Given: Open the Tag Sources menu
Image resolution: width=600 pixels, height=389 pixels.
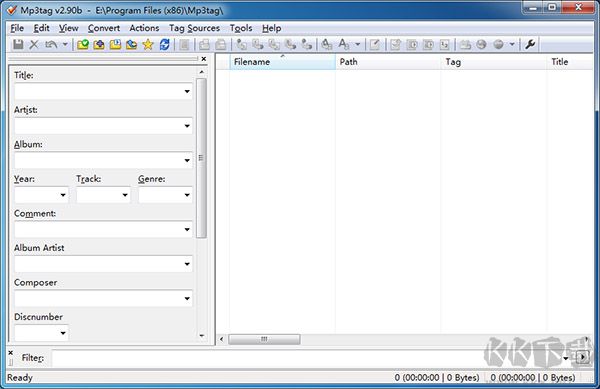Looking at the screenshot, I should click(x=194, y=28).
